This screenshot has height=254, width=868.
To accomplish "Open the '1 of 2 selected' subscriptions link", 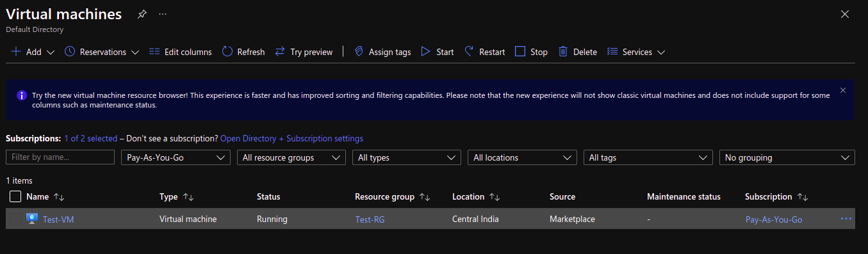I will coord(90,138).
